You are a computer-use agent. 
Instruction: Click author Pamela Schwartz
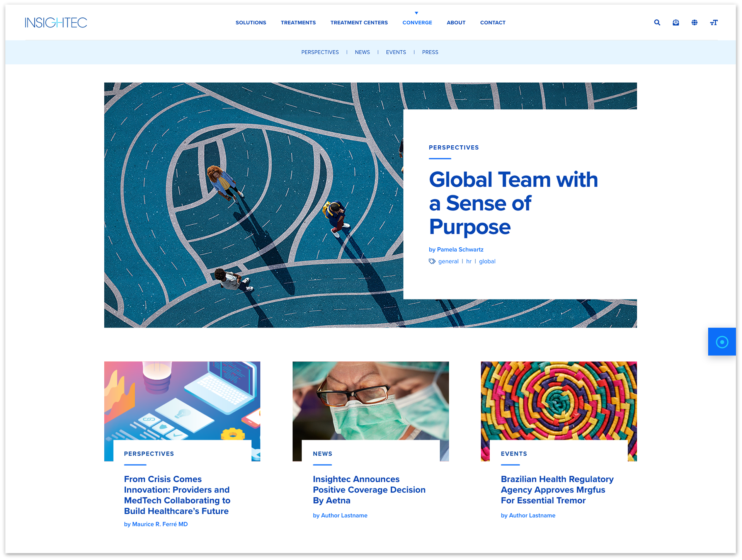460,250
